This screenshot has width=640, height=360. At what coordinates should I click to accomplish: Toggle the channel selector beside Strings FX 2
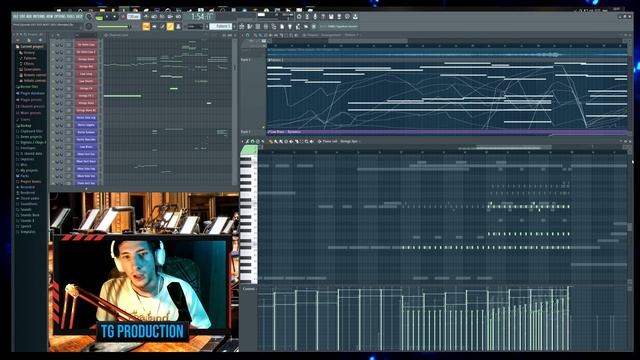[100, 96]
